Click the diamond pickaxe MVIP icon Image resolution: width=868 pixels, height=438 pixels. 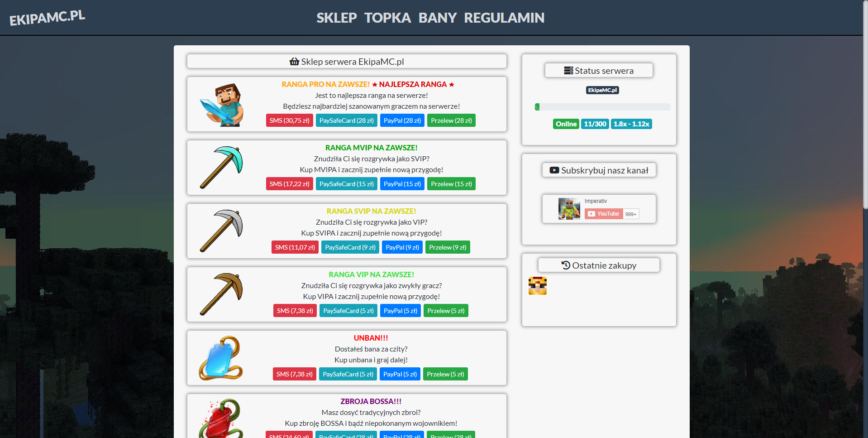coord(221,168)
